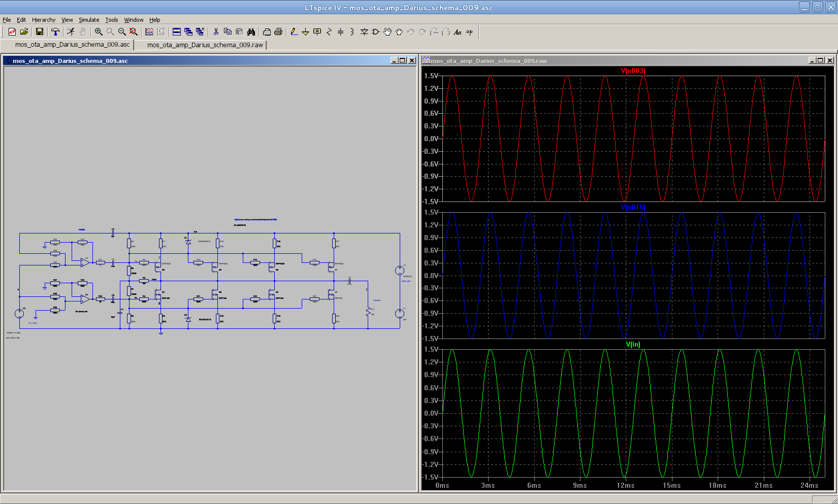Place a Capacitor component
Viewport: 838px width, 504px height.
(341, 31)
